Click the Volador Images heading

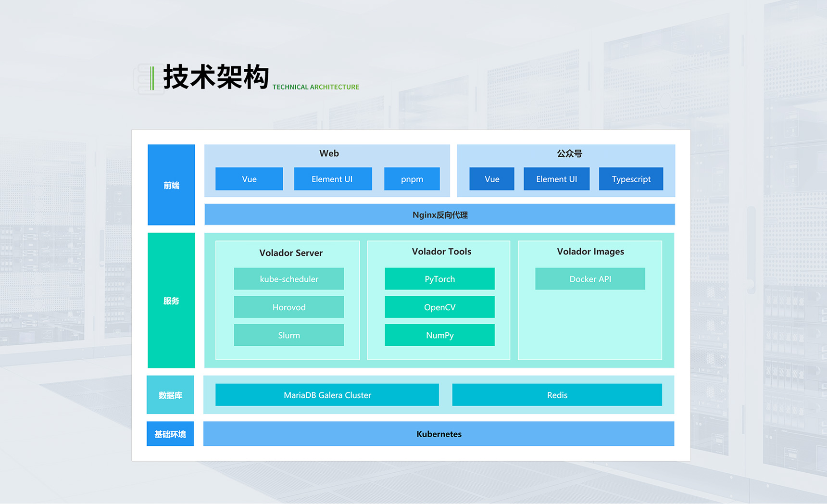pos(590,252)
